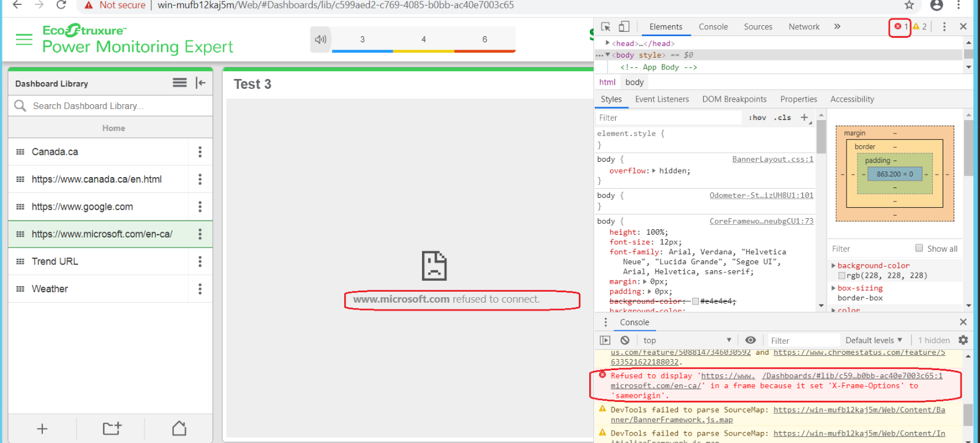Open DevTools customize and control menu
The width and height of the screenshot is (980, 443).
click(x=944, y=27)
